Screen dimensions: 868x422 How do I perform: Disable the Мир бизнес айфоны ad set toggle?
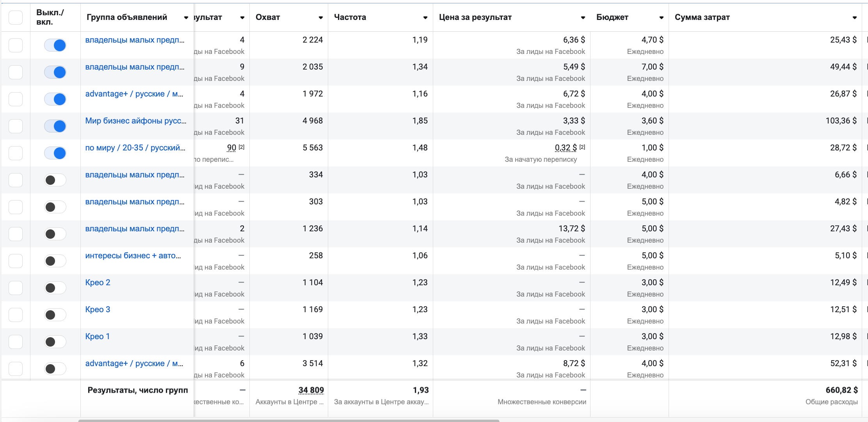[55, 126]
